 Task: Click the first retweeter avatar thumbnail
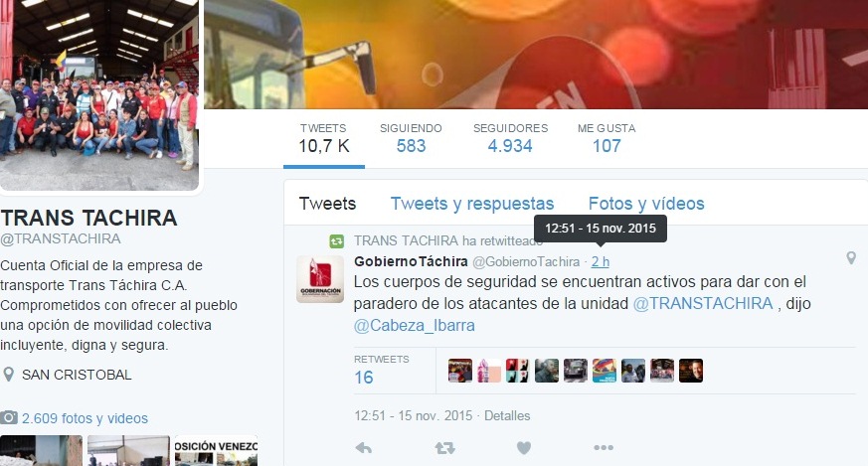(x=460, y=371)
